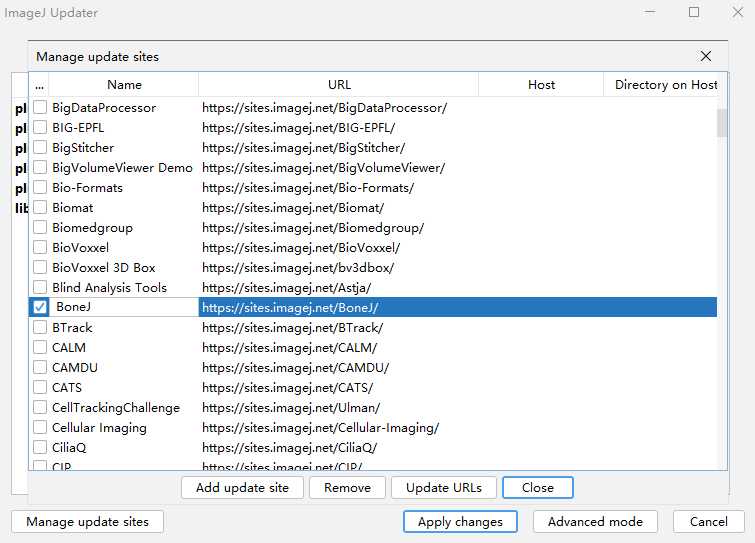Sort by the Name column header
This screenshot has height=543, width=755.
(124, 85)
